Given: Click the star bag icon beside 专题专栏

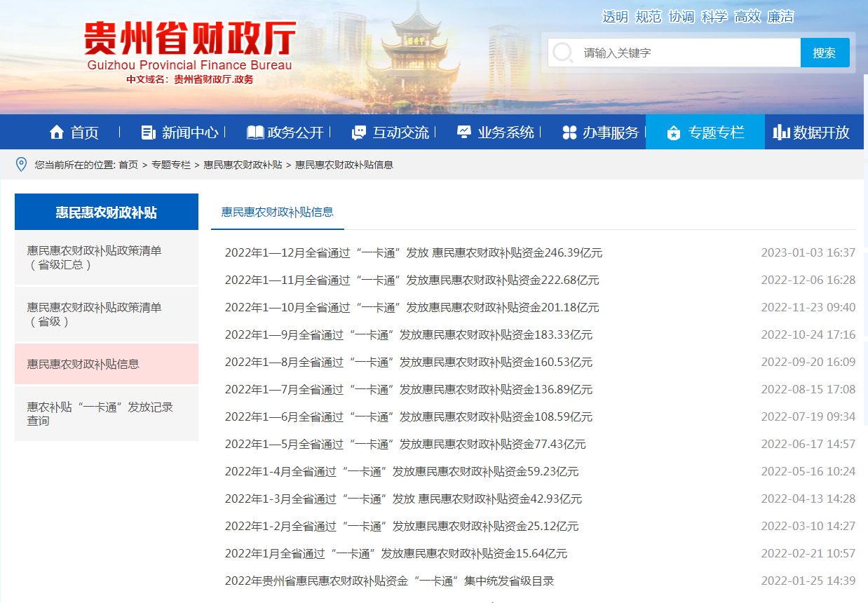Looking at the screenshot, I should click(674, 133).
